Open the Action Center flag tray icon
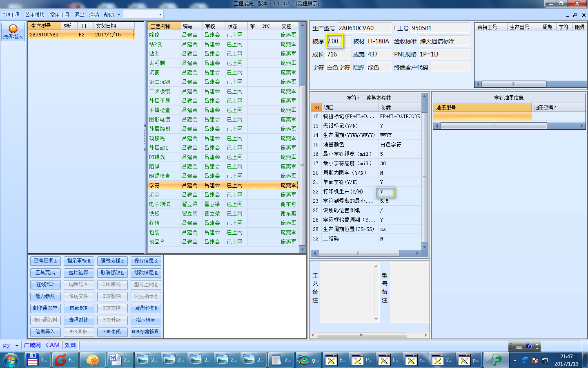 535,360
